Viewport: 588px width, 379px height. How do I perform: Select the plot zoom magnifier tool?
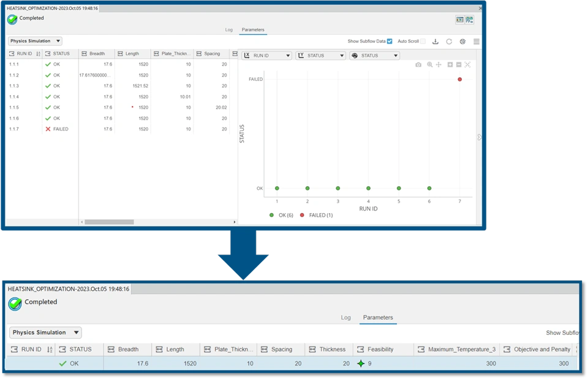click(x=430, y=65)
